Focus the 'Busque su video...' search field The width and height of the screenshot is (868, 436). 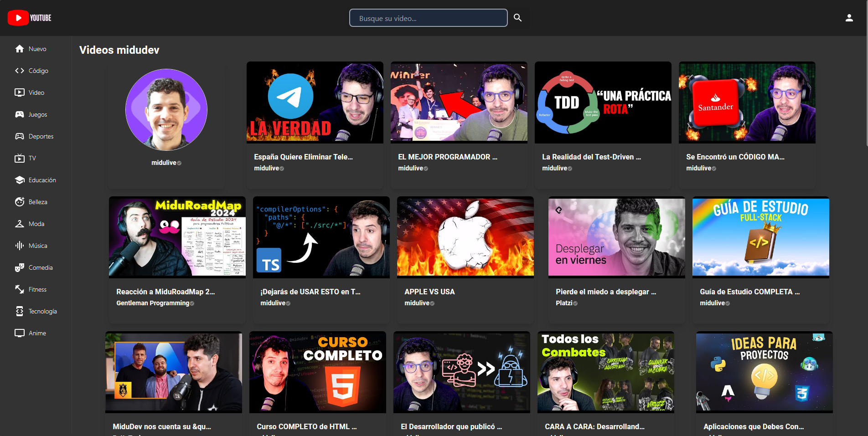pos(428,18)
